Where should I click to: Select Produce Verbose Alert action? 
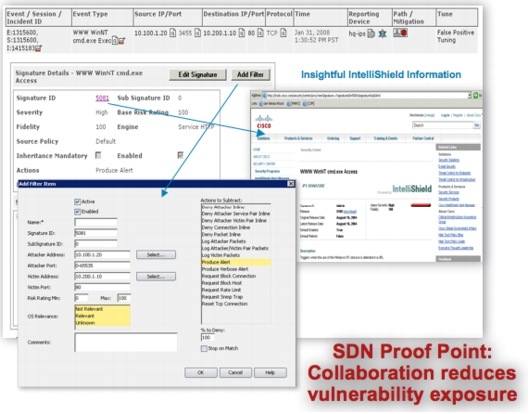(x=236, y=269)
